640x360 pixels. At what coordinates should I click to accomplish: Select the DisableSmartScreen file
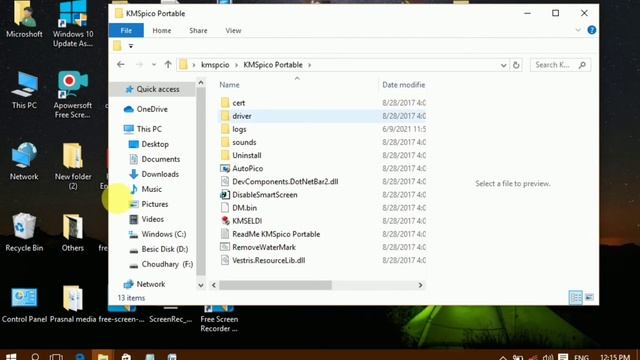tap(264, 195)
